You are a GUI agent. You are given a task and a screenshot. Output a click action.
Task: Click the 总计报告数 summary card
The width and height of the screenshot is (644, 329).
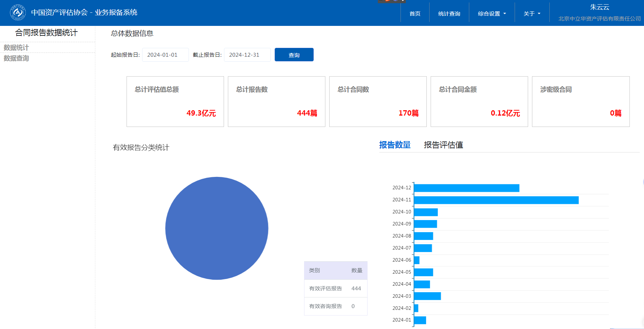pos(276,101)
